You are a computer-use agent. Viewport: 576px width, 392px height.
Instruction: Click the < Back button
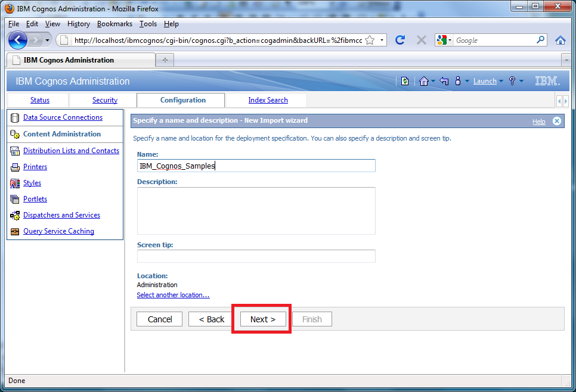click(x=211, y=319)
